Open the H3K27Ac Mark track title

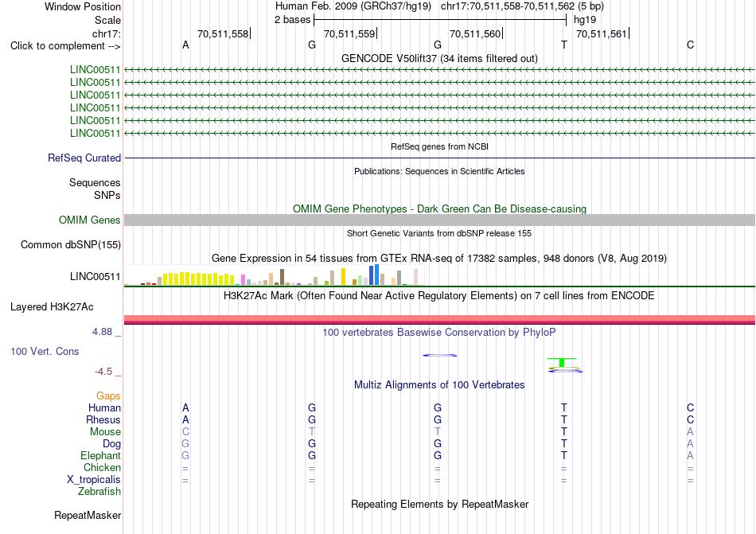coord(439,295)
